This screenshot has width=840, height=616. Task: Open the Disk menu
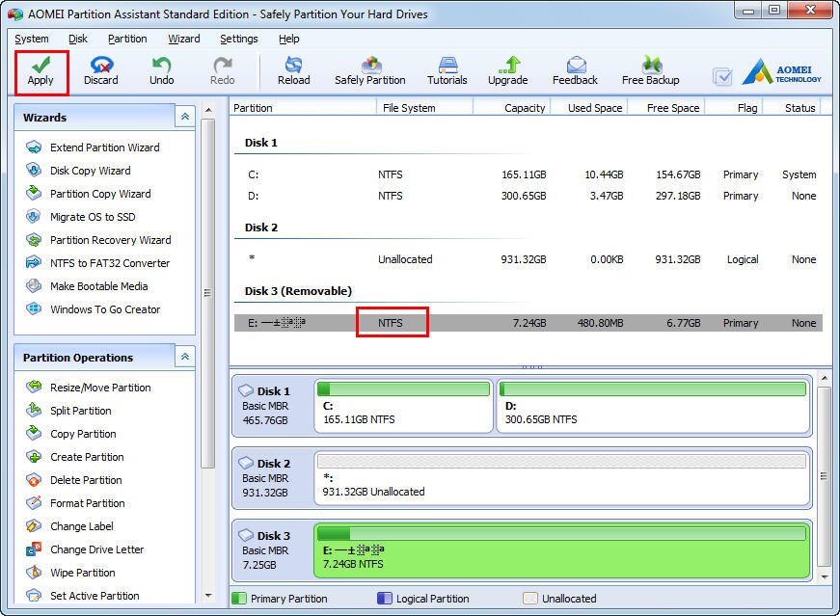point(78,39)
